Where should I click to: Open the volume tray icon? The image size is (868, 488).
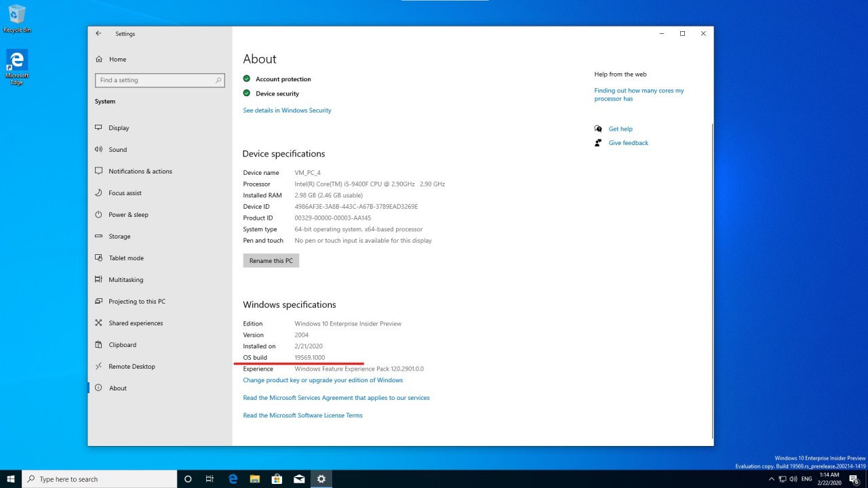[793, 479]
